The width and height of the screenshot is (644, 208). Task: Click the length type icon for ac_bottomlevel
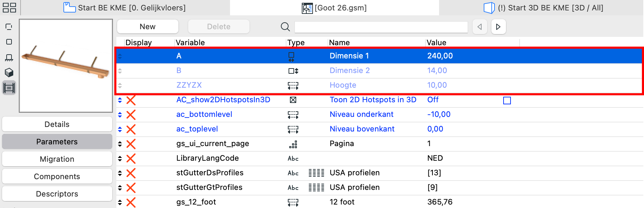point(293,115)
